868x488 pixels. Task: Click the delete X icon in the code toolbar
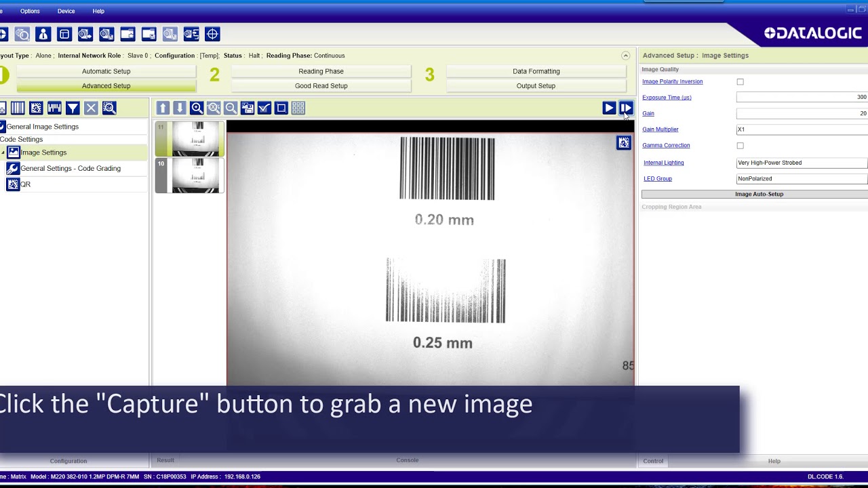[x=91, y=108]
